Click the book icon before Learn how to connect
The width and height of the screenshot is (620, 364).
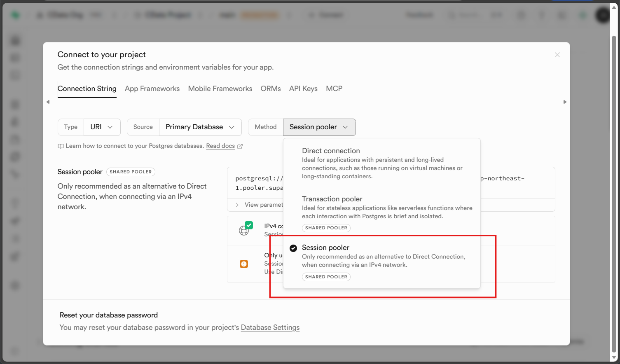(61, 146)
